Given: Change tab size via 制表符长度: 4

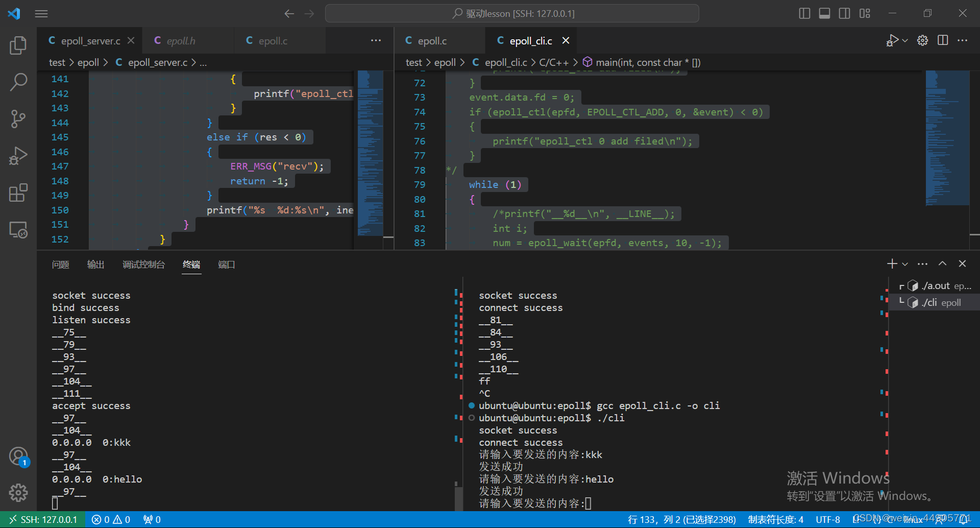Looking at the screenshot, I should point(775,520).
